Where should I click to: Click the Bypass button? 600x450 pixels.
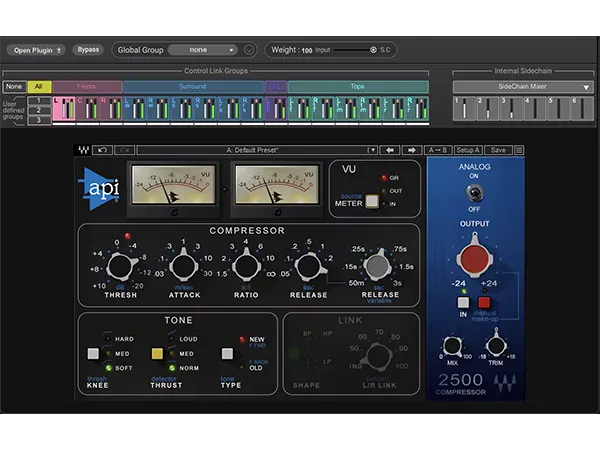(88, 49)
